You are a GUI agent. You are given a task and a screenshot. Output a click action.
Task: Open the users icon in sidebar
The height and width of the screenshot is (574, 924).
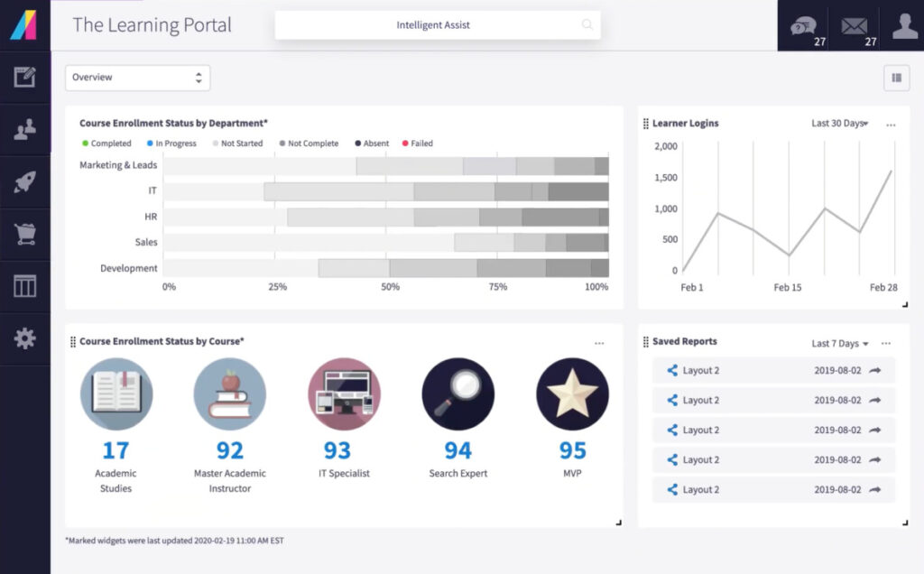[24, 130]
